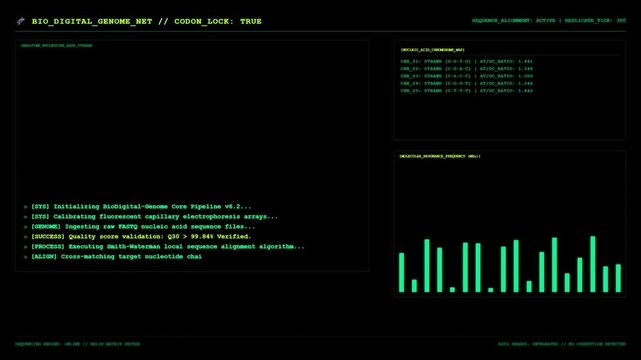The image size is (641, 360).
Task: Click the molecular resonance frequency chart heading
Action: (x=440, y=156)
